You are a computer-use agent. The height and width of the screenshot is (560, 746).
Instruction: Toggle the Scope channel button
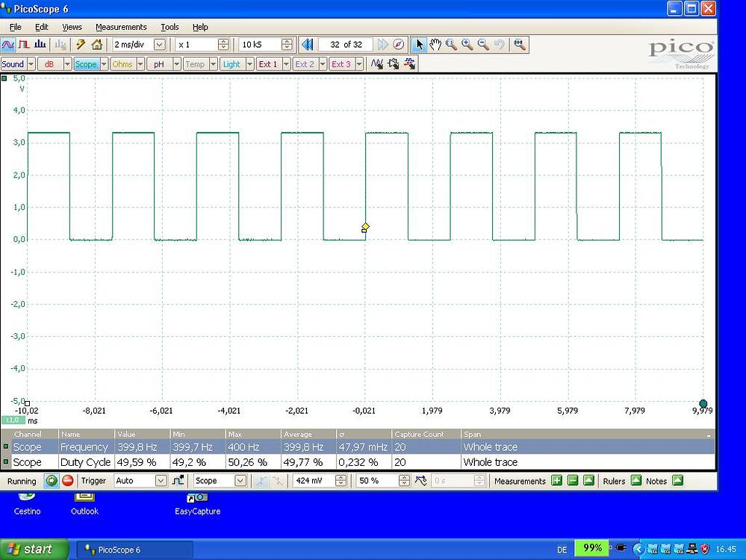pyautogui.click(x=86, y=64)
